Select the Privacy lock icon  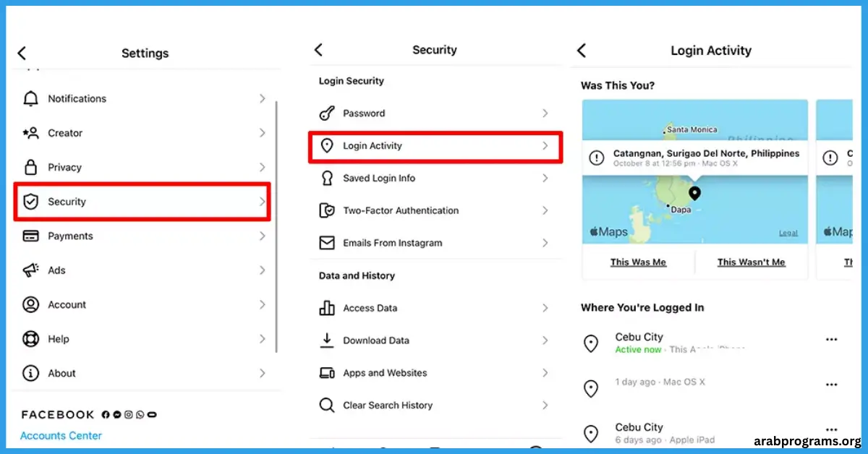(30, 167)
